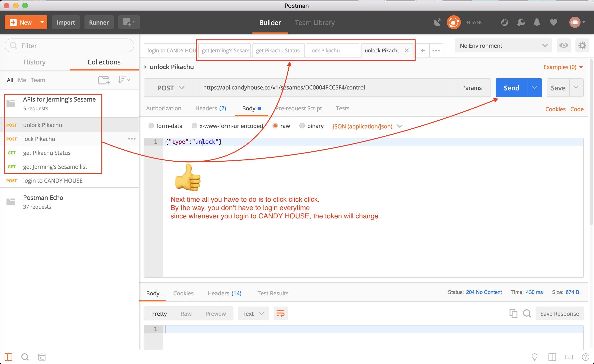
Task: Add a new request tab with plus
Action: pyautogui.click(x=423, y=51)
